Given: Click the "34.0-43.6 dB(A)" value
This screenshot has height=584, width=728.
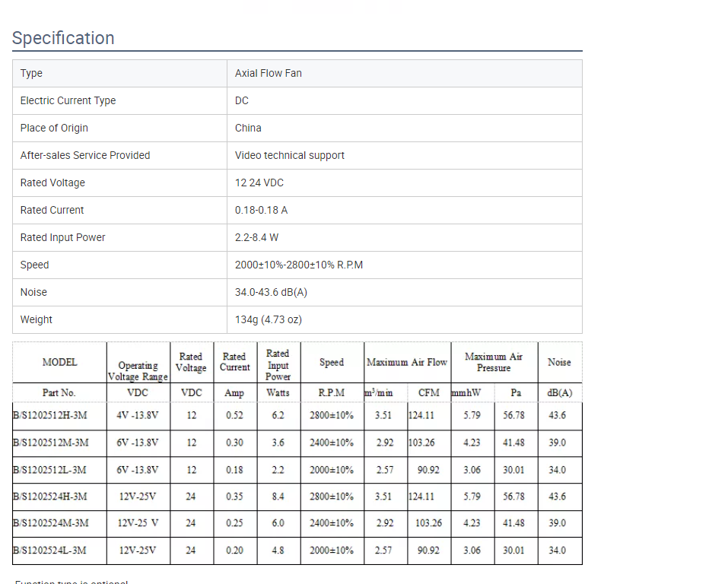Looking at the screenshot, I should (x=271, y=293).
